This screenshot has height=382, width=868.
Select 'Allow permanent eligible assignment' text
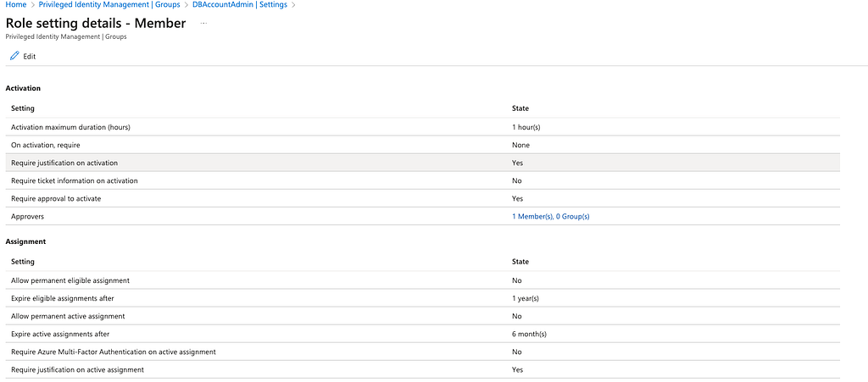[70, 280]
